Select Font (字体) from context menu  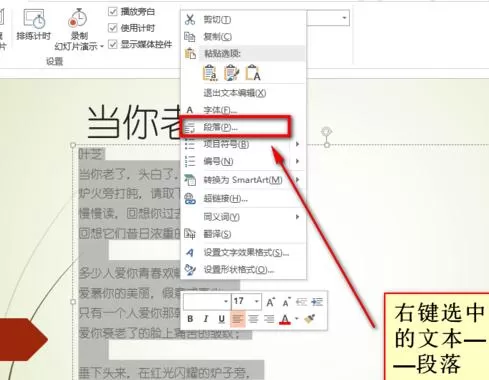243,110
